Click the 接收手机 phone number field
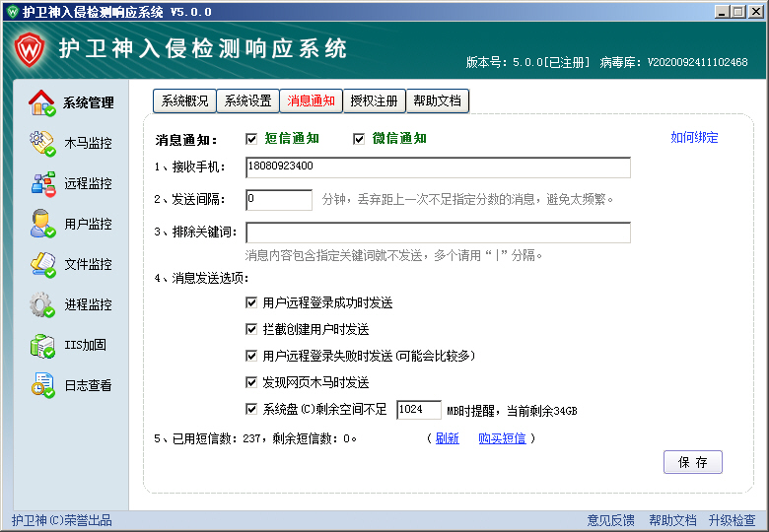The height and width of the screenshot is (532, 769). [438, 167]
